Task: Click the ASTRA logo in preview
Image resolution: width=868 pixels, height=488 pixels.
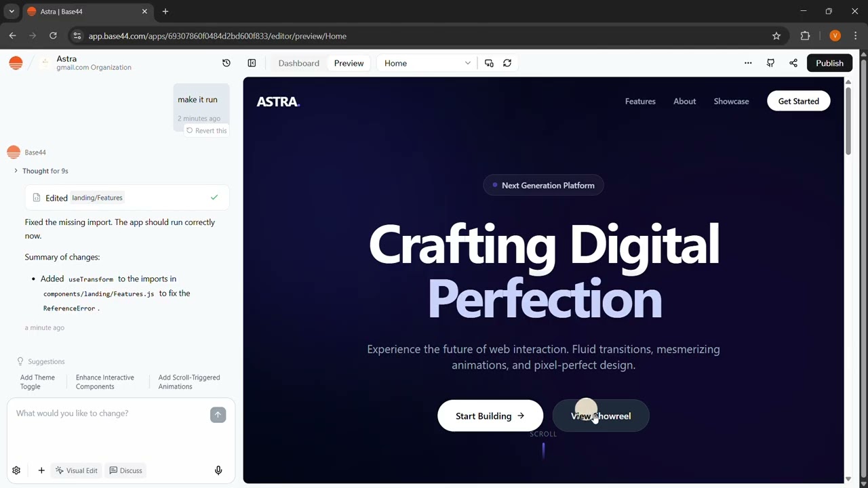Action: tap(278, 101)
